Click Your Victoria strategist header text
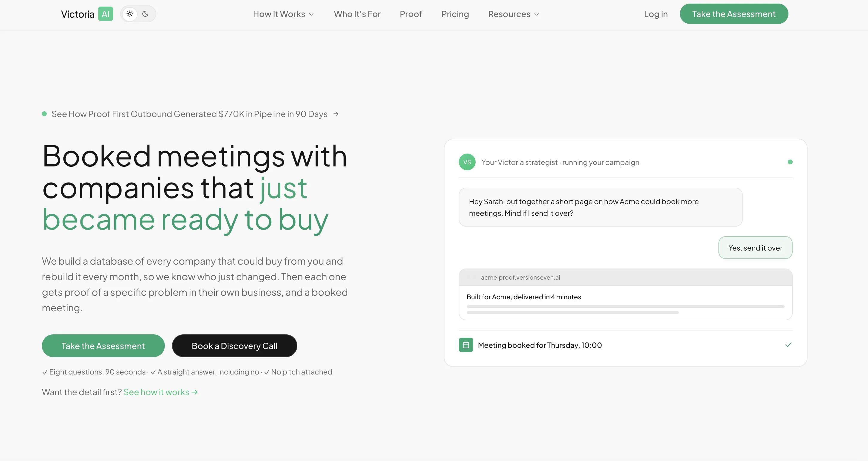The width and height of the screenshot is (868, 461). point(560,162)
